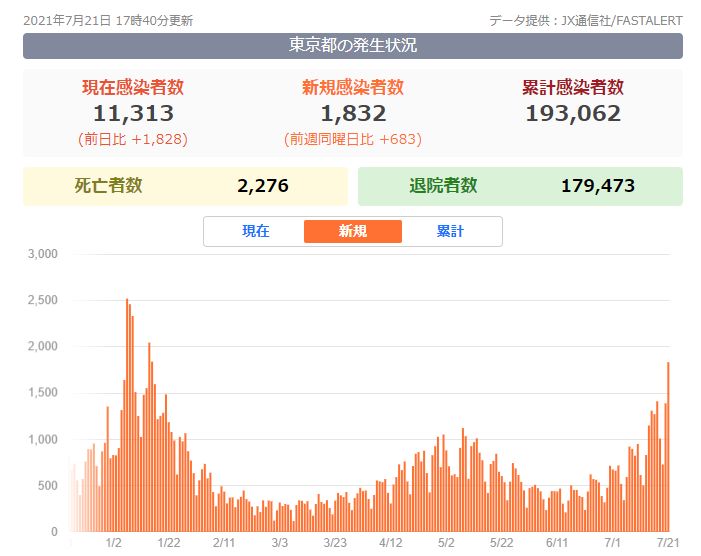
Task: Click the 3/23 x-axis label
Action: 335,543
